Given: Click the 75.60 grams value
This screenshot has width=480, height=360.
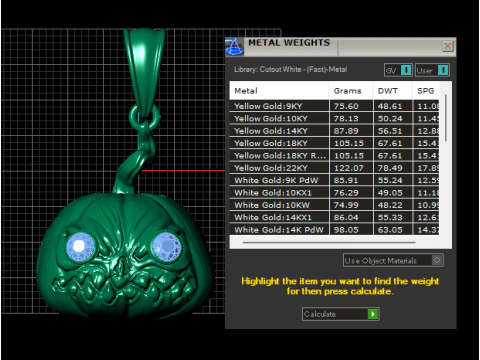Looking at the screenshot, I should coord(346,106).
